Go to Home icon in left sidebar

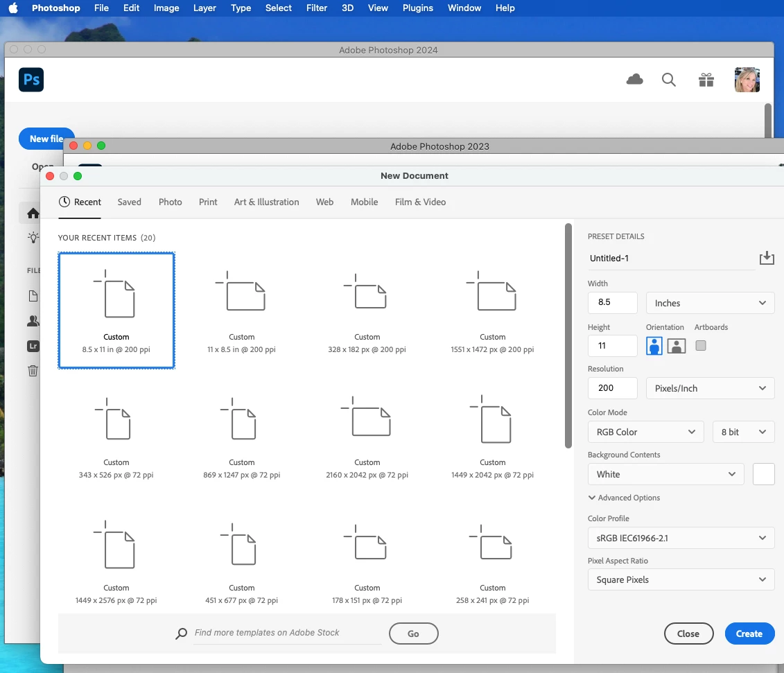click(33, 213)
